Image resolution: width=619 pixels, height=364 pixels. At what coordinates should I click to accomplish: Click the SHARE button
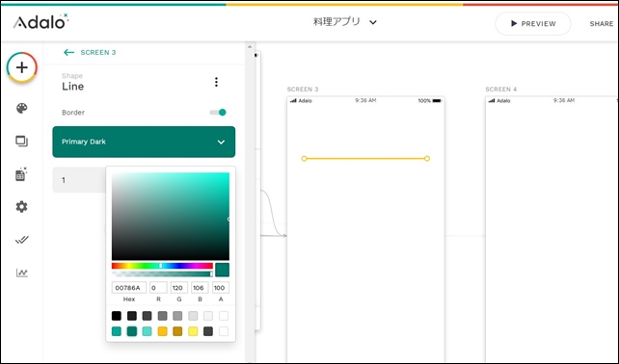click(602, 24)
